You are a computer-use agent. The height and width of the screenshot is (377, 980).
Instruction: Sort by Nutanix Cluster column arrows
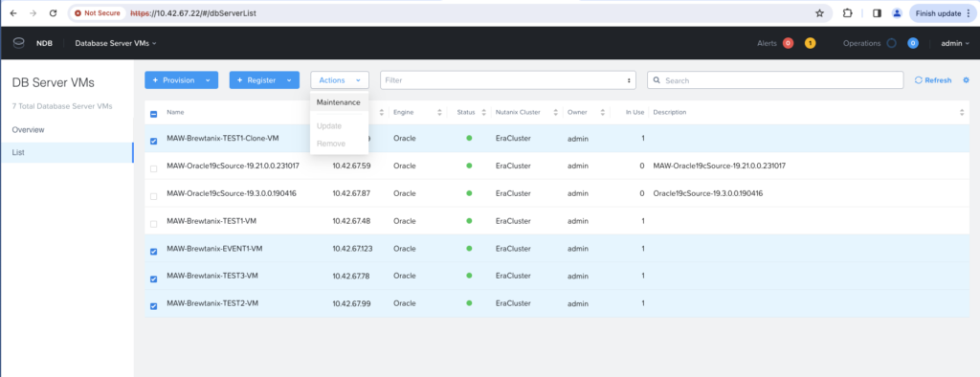556,113
